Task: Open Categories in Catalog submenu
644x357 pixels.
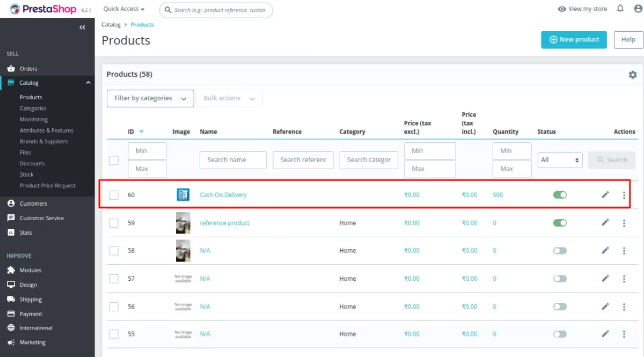Action: (33, 108)
